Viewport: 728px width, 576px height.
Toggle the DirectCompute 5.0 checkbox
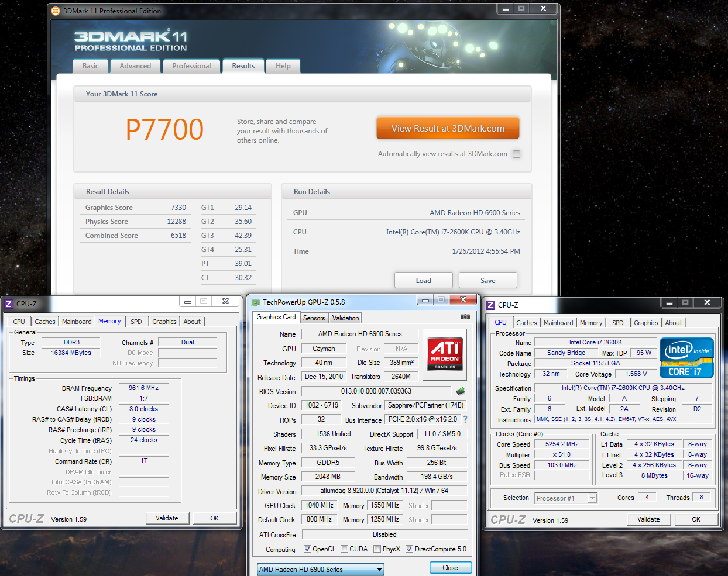409,549
